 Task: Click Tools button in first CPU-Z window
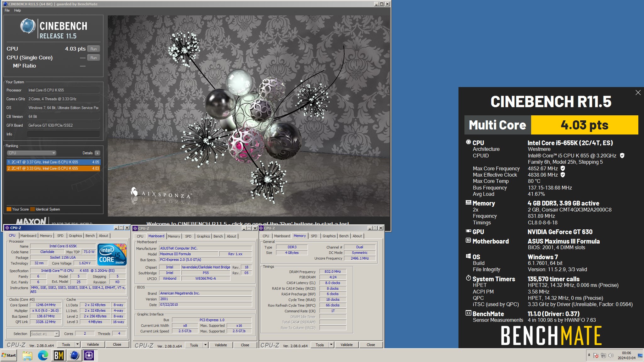point(66,344)
